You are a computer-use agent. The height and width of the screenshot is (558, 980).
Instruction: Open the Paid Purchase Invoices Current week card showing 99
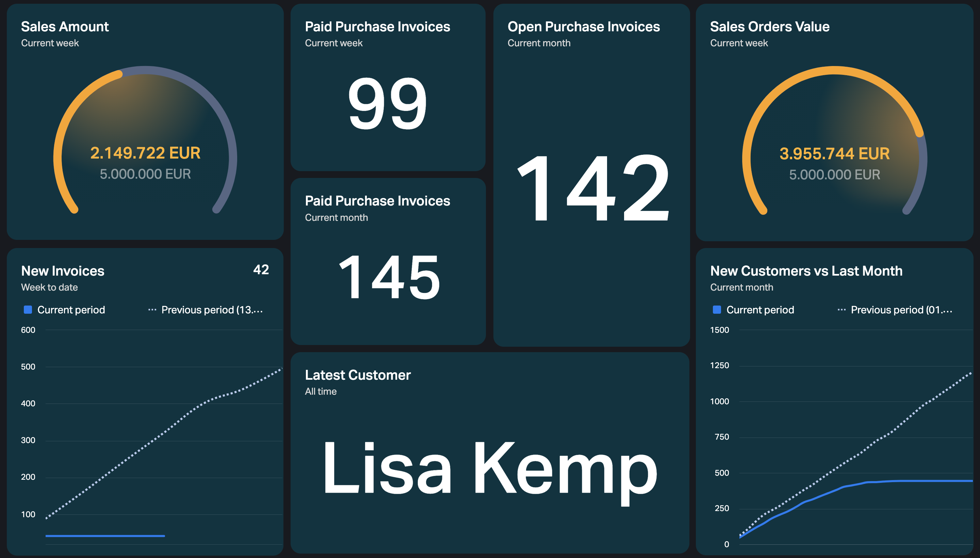[388, 87]
